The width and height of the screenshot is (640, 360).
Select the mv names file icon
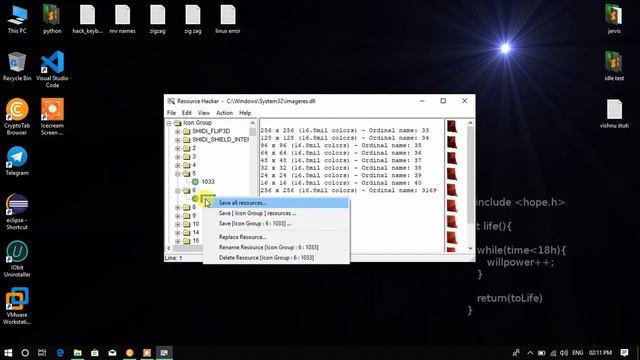pyautogui.click(x=122, y=19)
